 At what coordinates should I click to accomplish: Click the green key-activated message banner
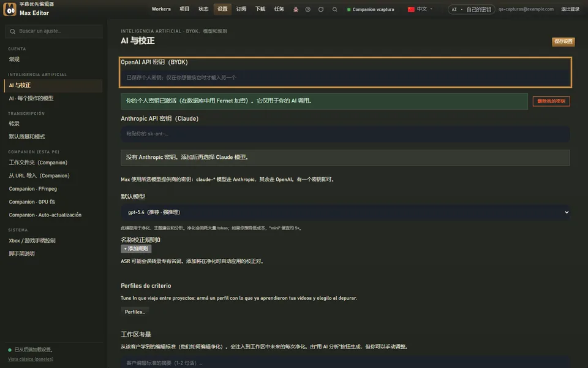pyautogui.click(x=324, y=101)
